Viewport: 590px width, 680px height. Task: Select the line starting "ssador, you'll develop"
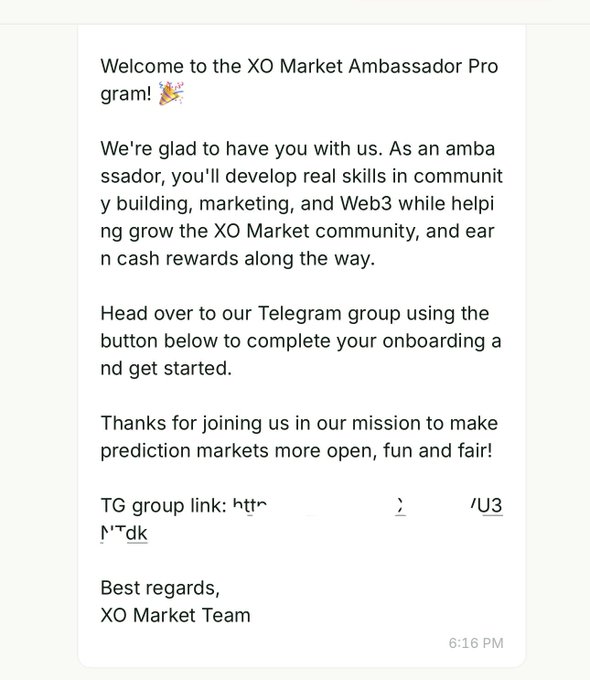(302, 176)
